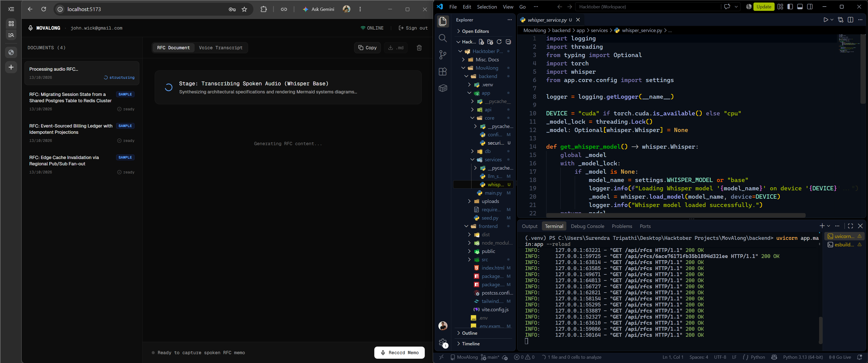Open the Redis Cluster migration RFC document

pyautogui.click(x=82, y=101)
